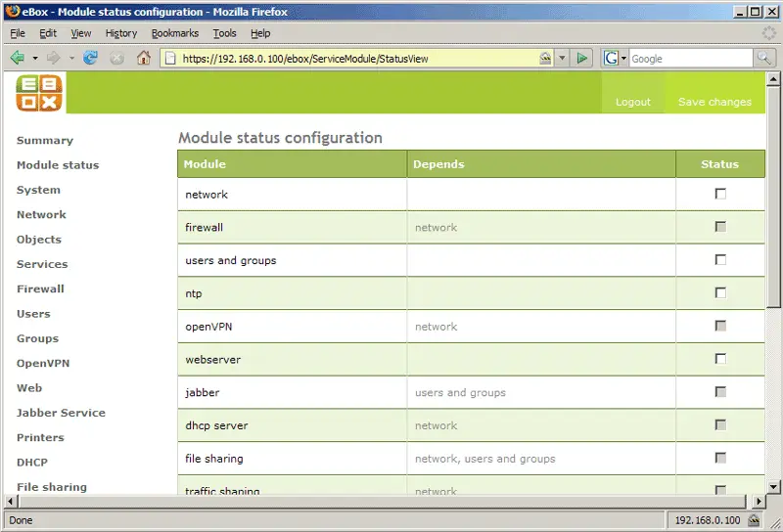
Task: Toggle the file sharing checkbox
Action: click(x=720, y=458)
